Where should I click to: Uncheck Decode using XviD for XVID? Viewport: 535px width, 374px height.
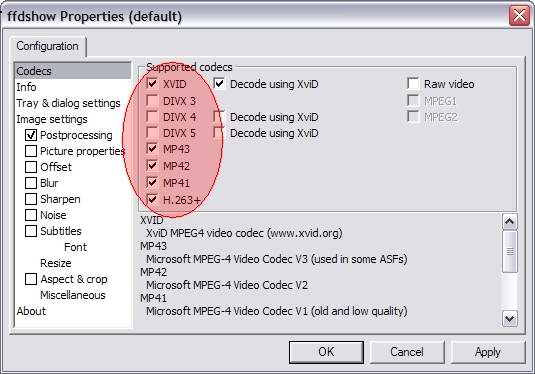(219, 84)
